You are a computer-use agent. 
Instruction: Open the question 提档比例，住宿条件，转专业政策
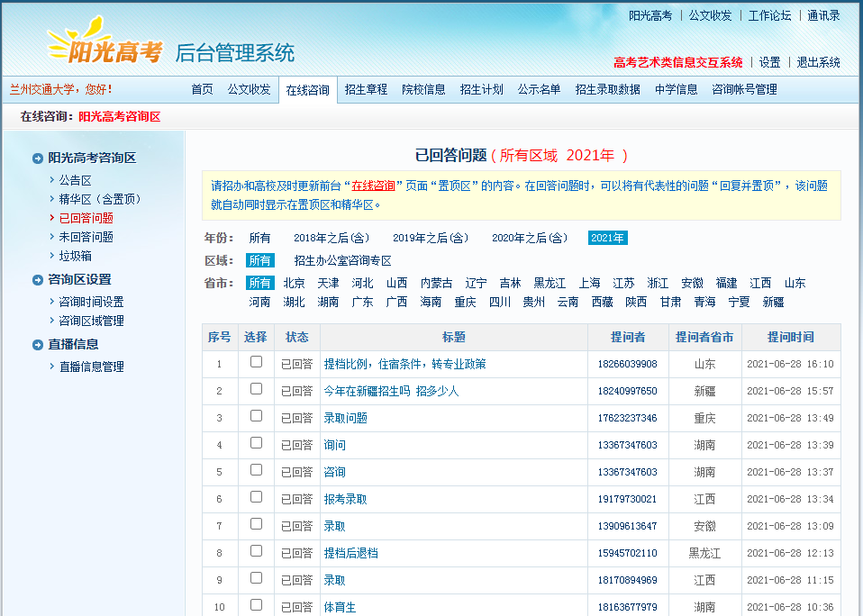(x=404, y=364)
